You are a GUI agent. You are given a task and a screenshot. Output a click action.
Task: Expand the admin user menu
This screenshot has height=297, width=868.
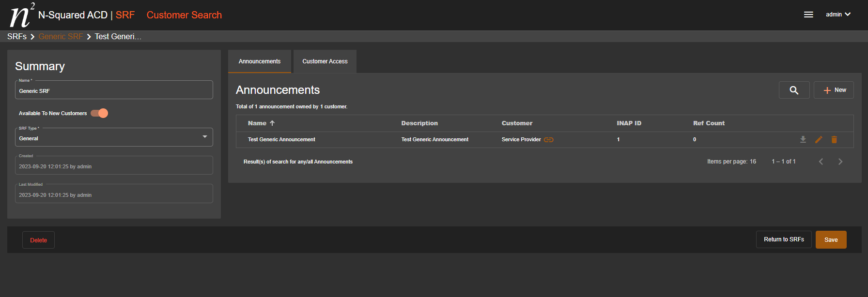pos(838,15)
